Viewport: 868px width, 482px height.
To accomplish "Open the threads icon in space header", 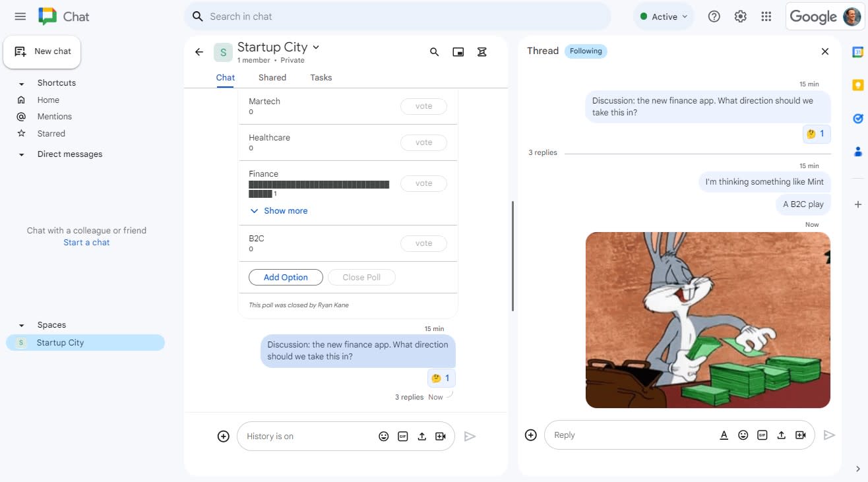I will (x=481, y=51).
